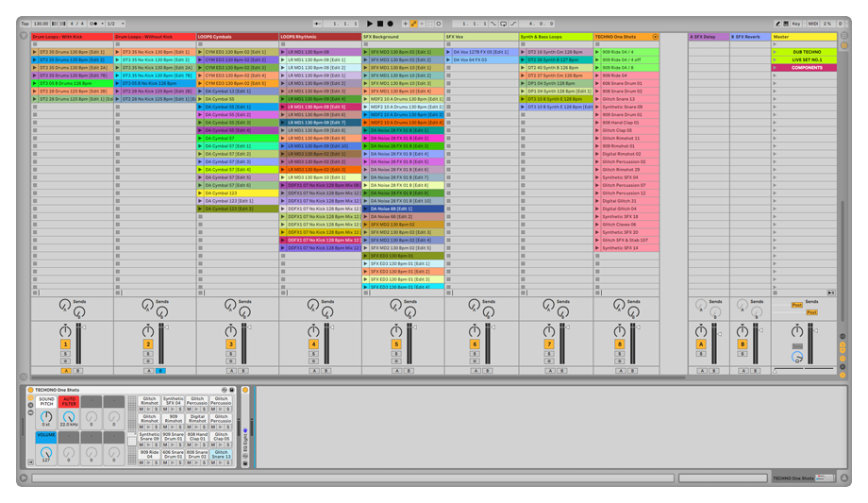Click the punch-out switch
The image size is (868, 503).
513,24
